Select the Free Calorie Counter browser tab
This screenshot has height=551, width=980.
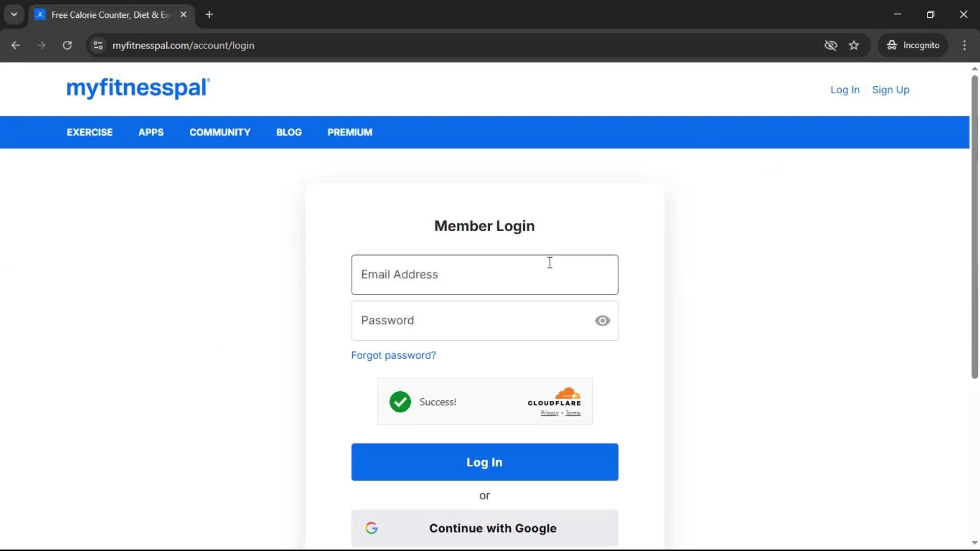(111, 15)
